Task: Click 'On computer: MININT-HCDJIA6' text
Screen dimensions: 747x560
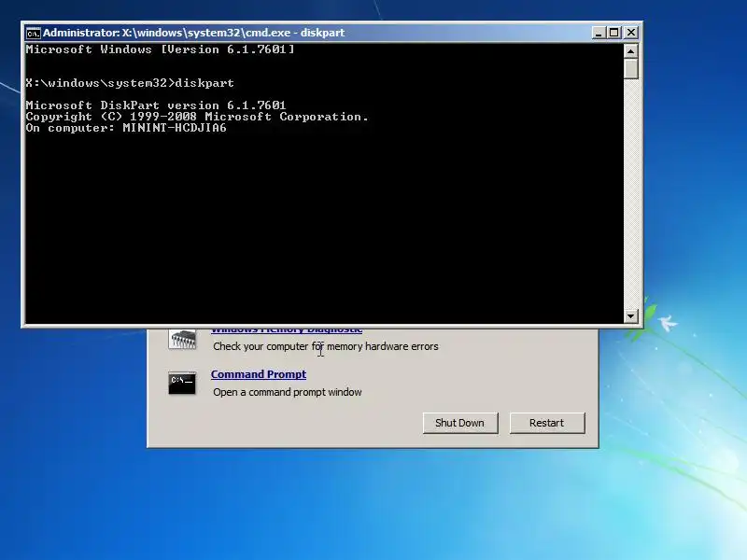Action: [126, 128]
